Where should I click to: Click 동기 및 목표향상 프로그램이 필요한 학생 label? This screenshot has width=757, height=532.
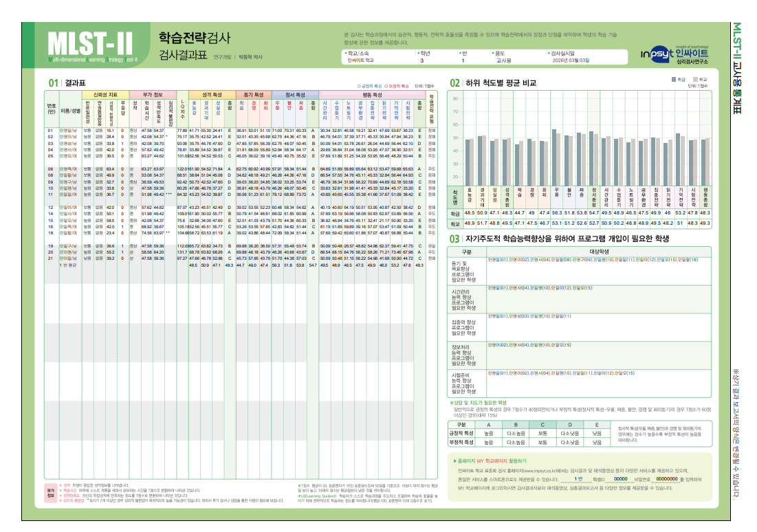[x=463, y=271]
